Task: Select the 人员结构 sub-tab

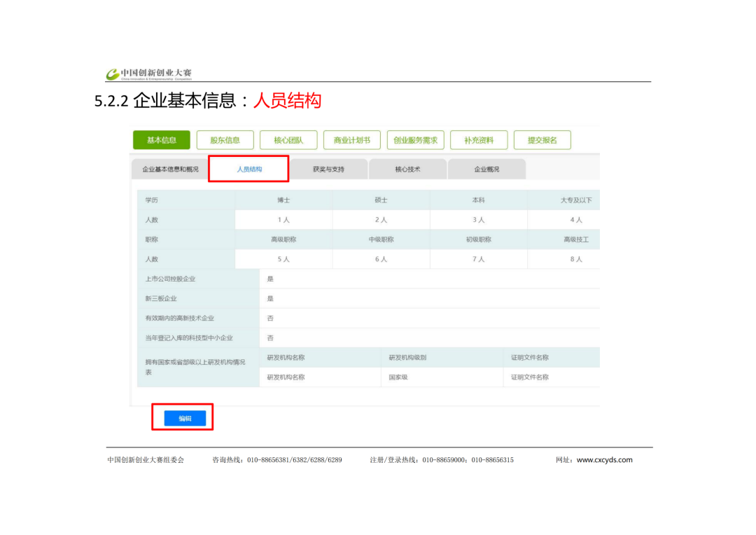Action: (249, 169)
